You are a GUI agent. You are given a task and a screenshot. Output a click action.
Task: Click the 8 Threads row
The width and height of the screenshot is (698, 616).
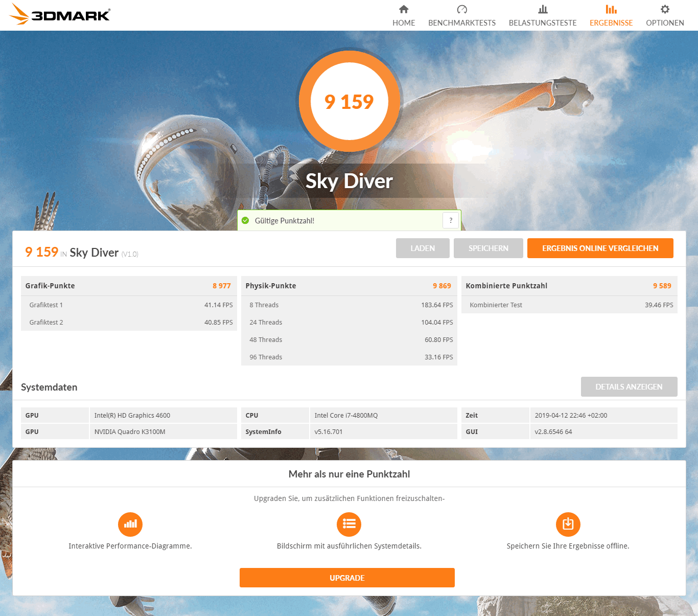coord(349,305)
